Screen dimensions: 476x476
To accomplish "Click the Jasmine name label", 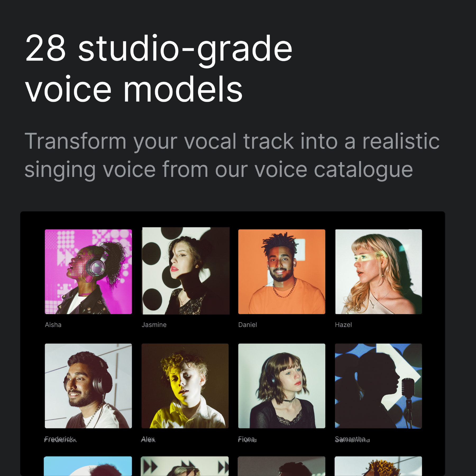I will click(x=154, y=325).
